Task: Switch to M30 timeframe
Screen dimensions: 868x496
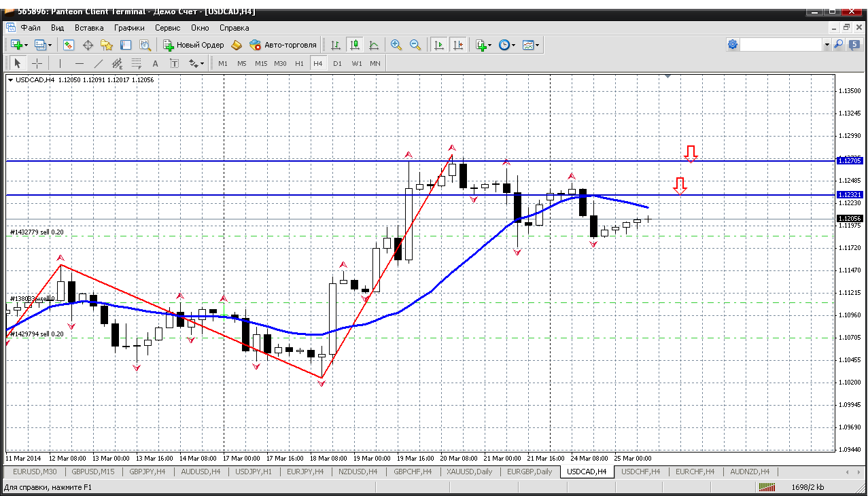Action: coord(280,63)
